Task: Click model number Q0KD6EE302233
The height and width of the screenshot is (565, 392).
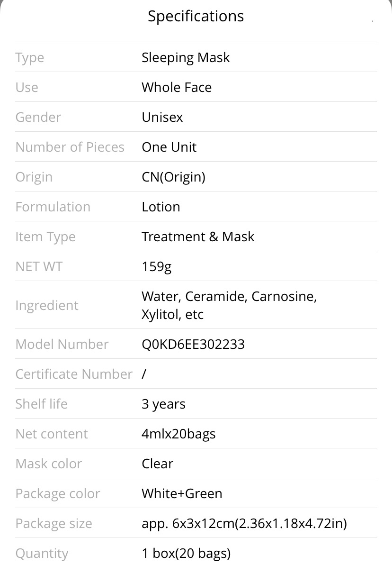Action: (x=193, y=344)
